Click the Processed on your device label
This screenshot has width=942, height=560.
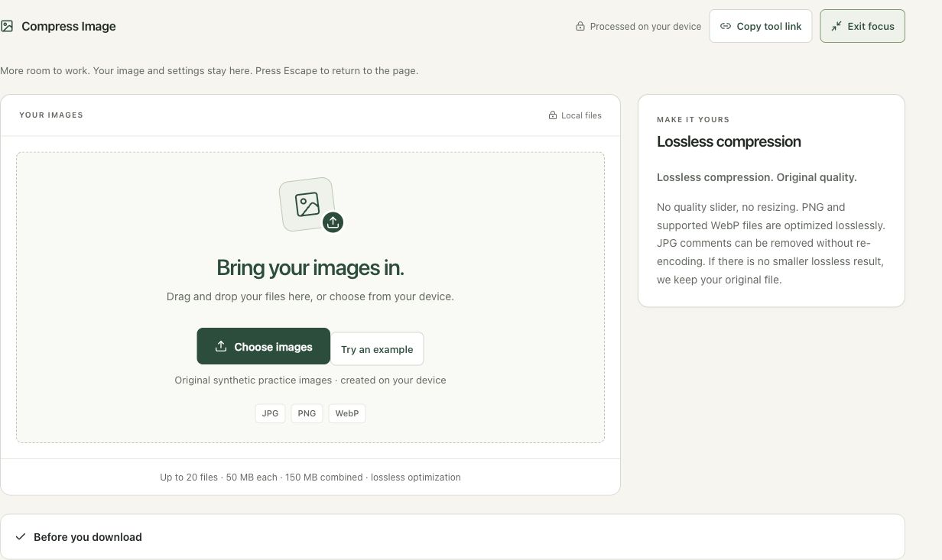[645, 26]
